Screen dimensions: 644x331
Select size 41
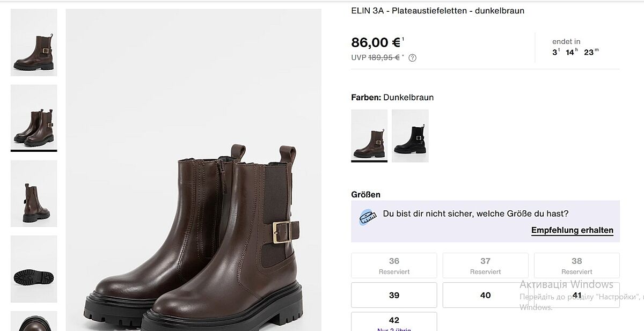(577, 295)
